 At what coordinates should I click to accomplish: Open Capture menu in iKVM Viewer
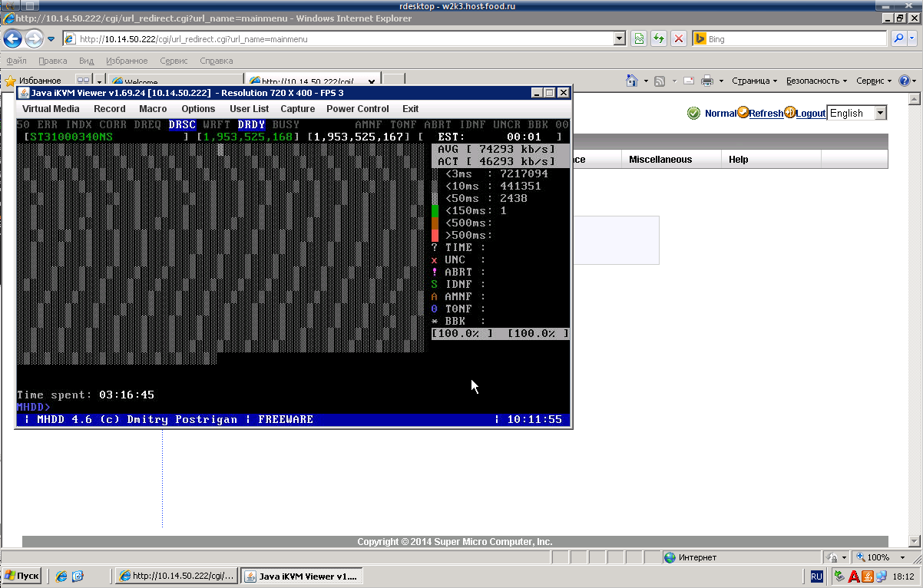(298, 109)
